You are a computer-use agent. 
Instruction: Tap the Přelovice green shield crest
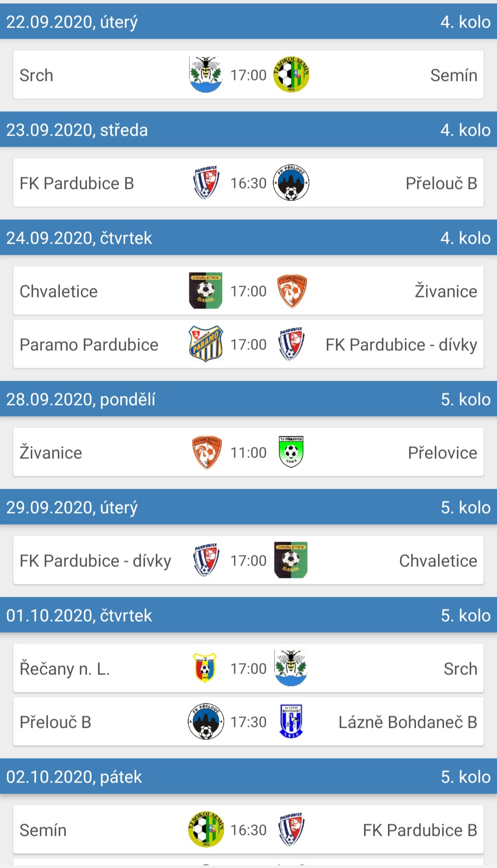(x=291, y=452)
